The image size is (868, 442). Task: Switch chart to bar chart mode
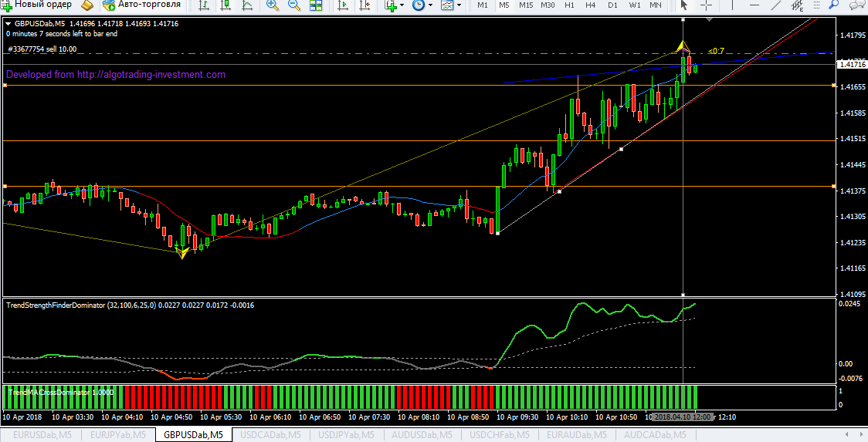pos(204,5)
